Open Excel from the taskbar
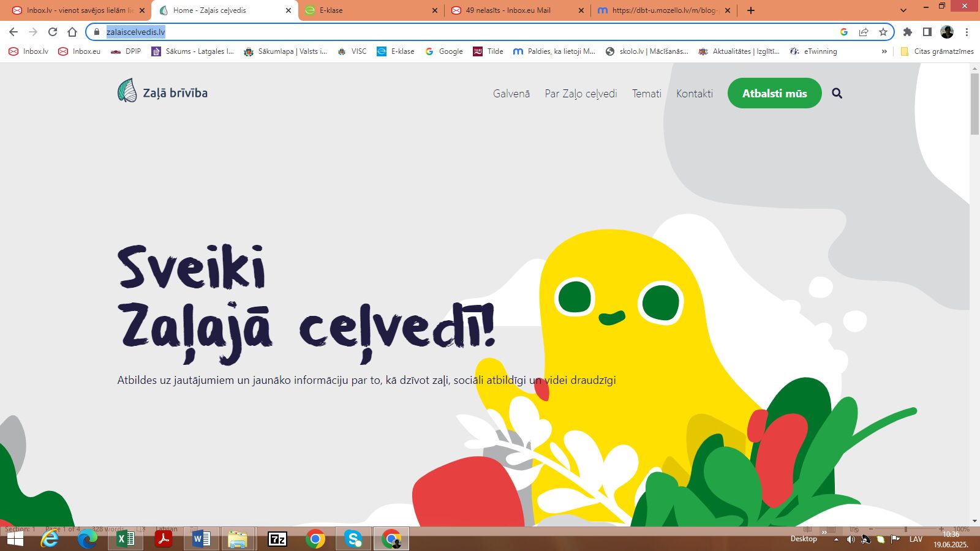Screen dimensions: 980x551 tap(126, 539)
